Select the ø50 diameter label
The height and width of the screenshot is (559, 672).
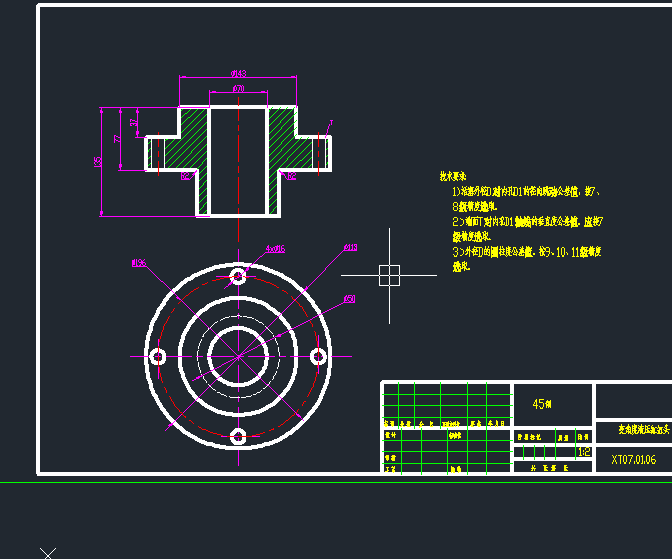point(350,299)
